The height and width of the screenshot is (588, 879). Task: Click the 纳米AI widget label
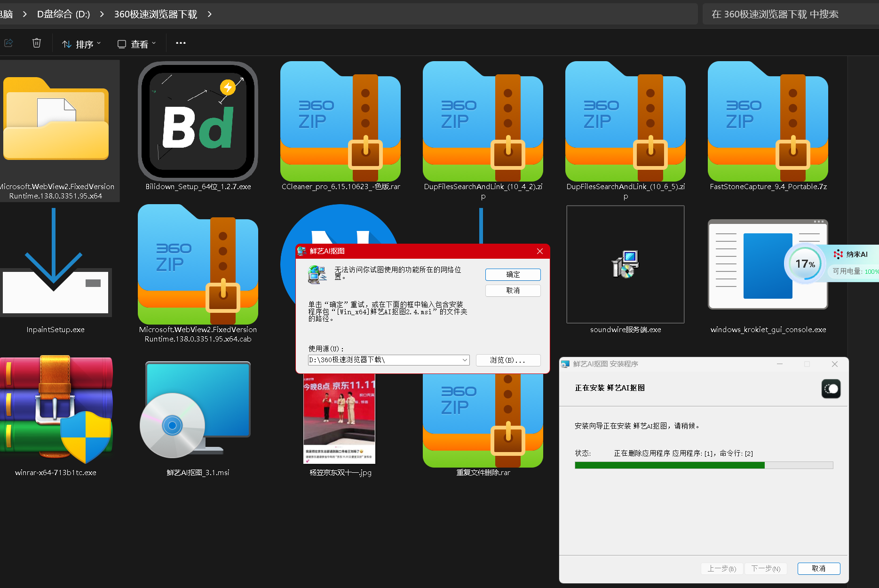(x=857, y=254)
